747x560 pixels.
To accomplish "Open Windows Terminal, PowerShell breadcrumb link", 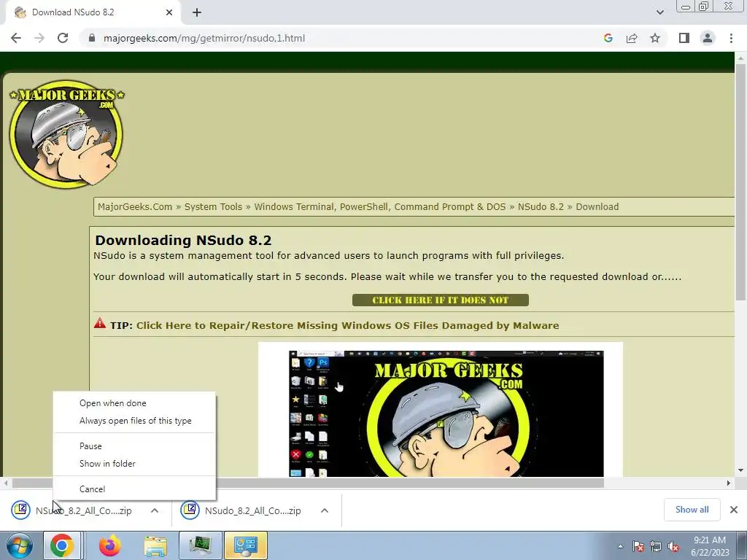I will coord(379,206).
